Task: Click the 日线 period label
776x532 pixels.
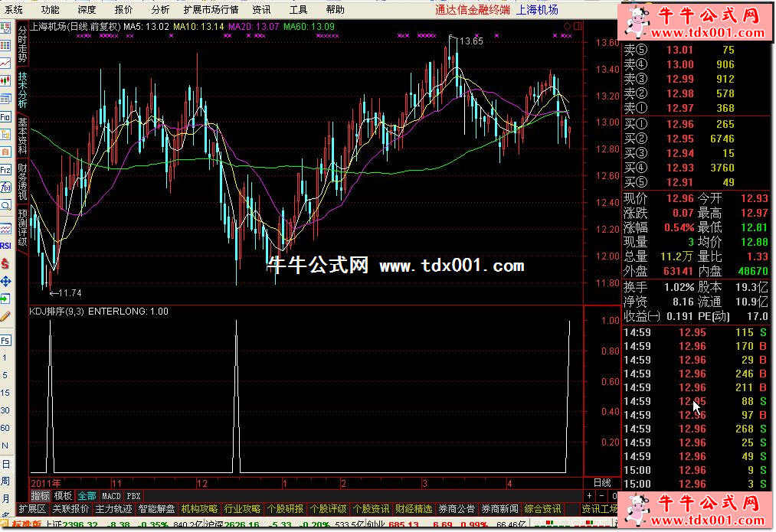Action: 602,483
